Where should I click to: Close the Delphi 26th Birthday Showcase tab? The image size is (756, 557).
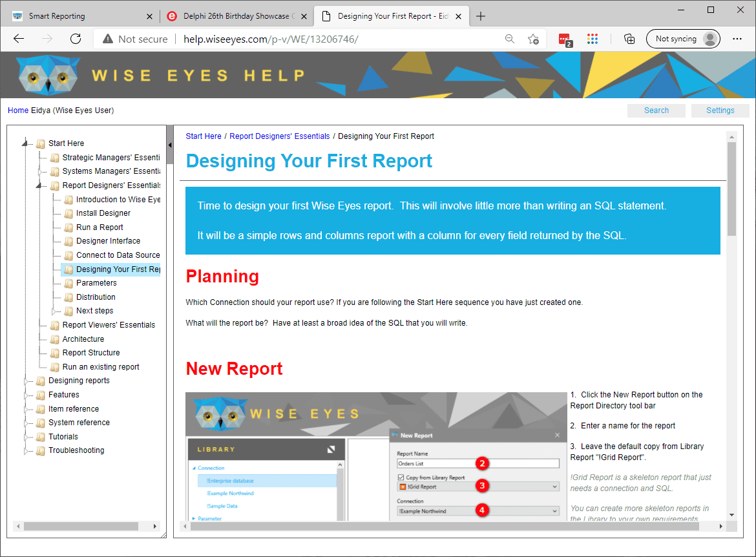pyautogui.click(x=304, y=16)
